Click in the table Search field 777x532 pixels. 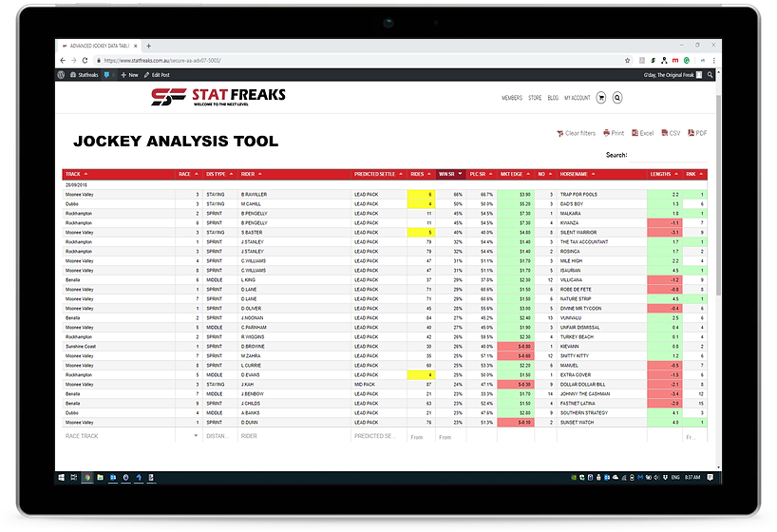coord(668,155)
